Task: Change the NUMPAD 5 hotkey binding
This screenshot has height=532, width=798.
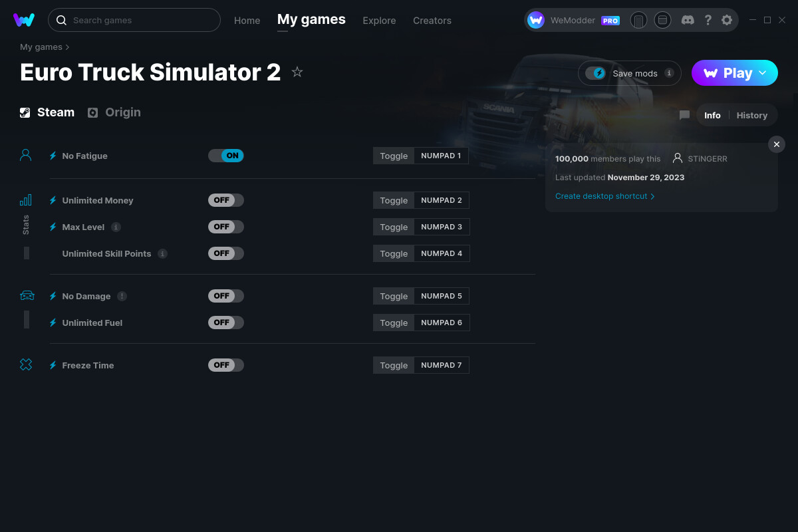Action: 442,296
